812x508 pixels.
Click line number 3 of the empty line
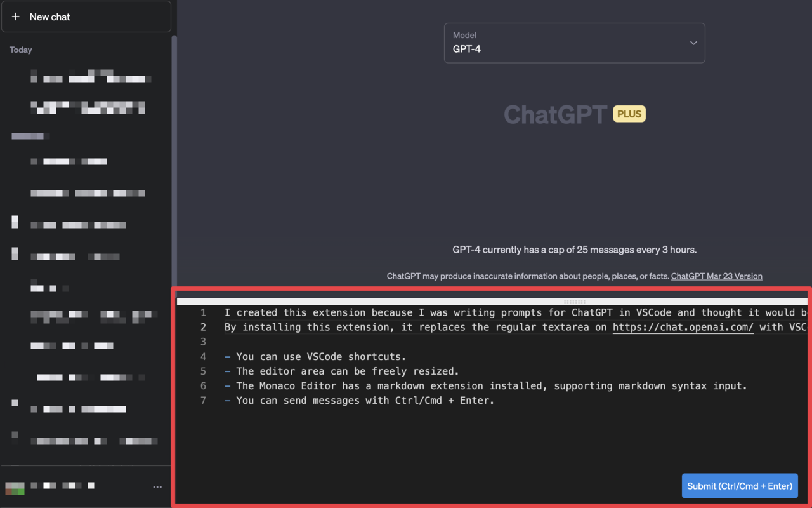coord(203,342)
